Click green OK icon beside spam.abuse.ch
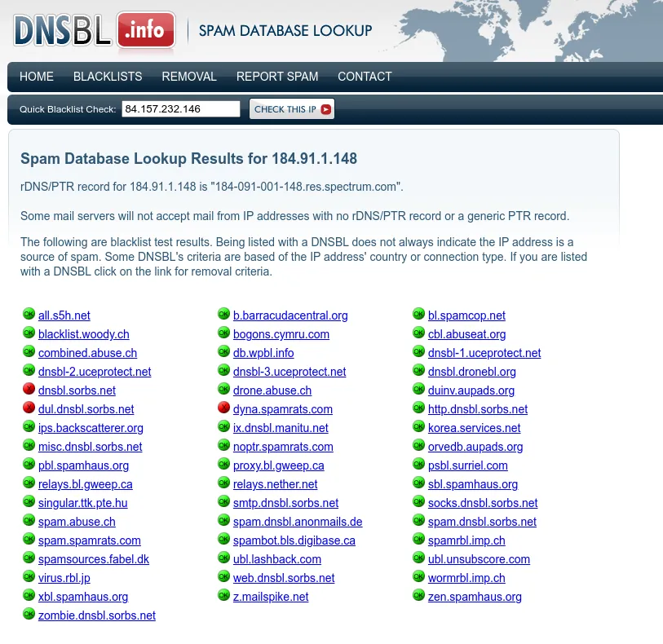Viewport: 663px width, 644px height. coord(29,520)
